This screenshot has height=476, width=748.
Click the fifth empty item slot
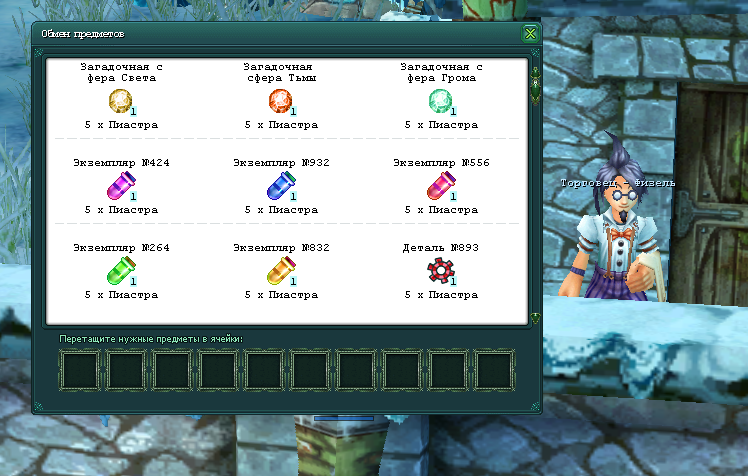point(264,370)
